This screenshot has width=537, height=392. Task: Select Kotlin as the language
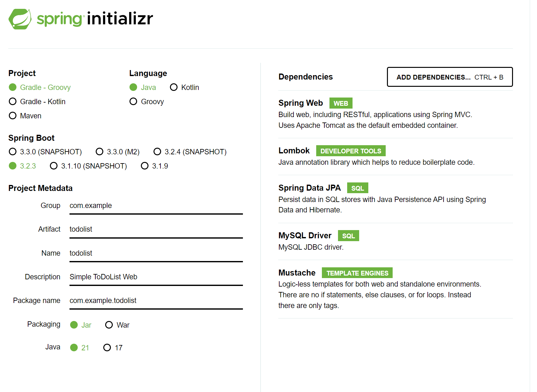coord(174,87)
